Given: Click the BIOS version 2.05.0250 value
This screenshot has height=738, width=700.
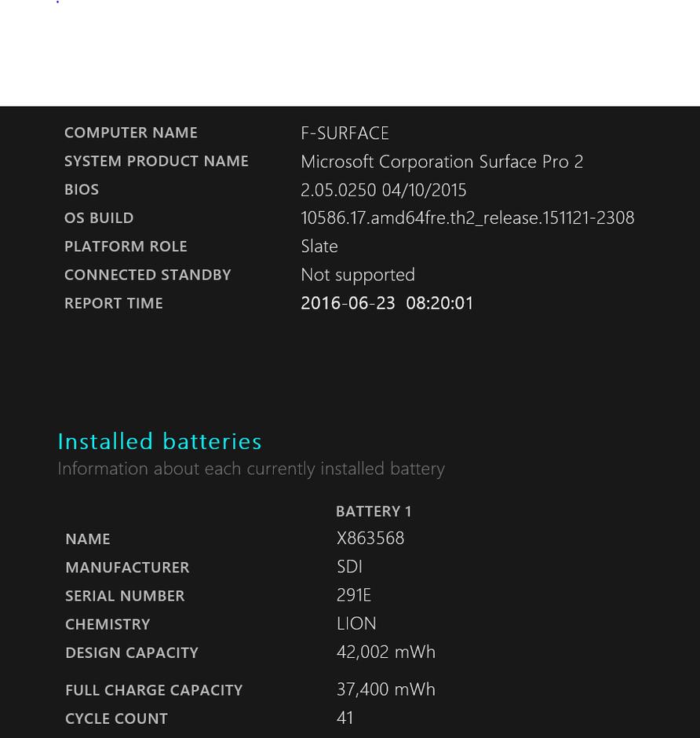Looking at the screenshot, I should pos(383,190).
